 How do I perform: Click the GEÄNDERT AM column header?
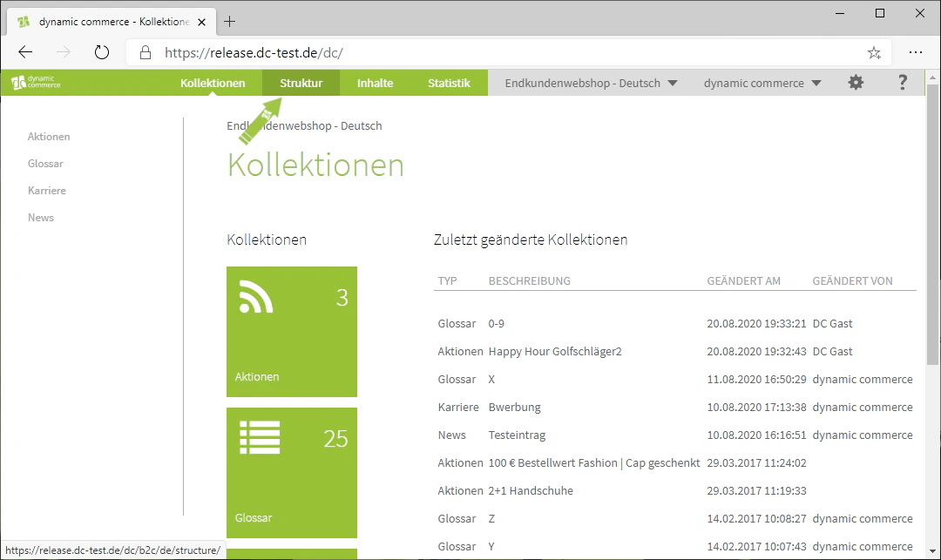[x=743, y=280]
